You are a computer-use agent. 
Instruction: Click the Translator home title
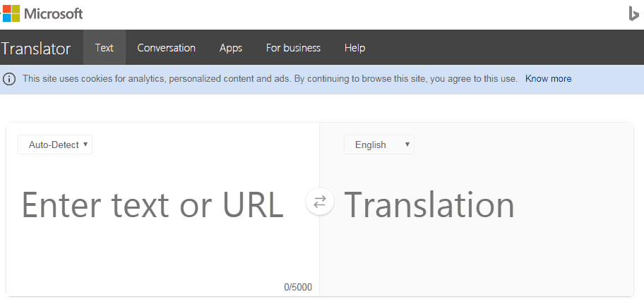pos(36,49)
